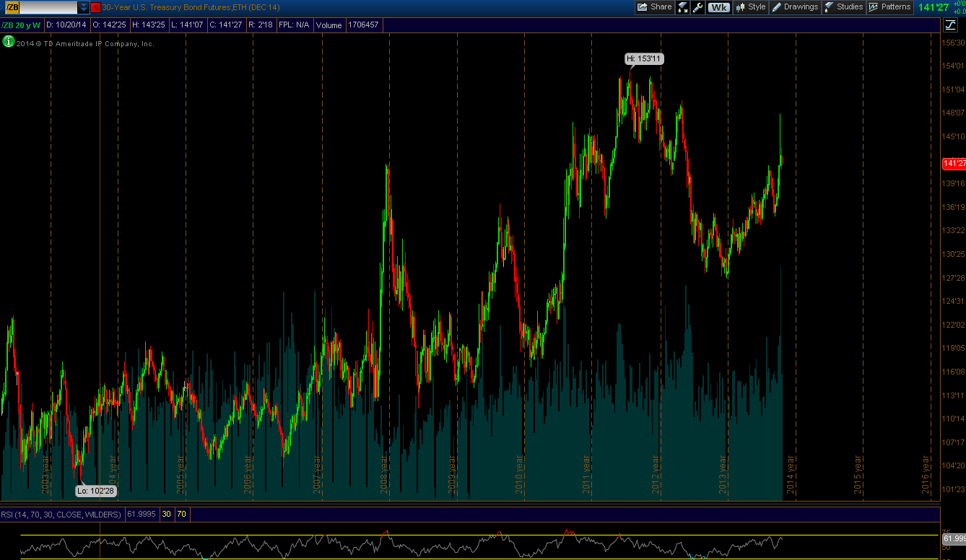Click the RSI study label

point(62,515)
